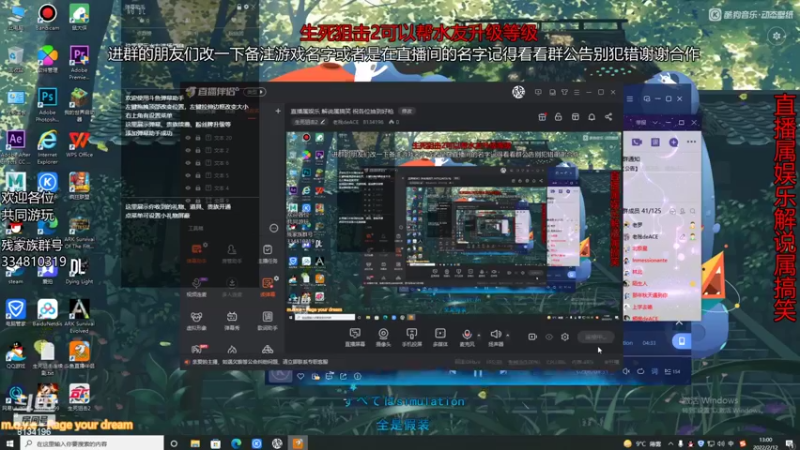Open the 房管助手 tool
Image resolution: width=800 pixels, height=450 pixels.
tap(232, 253)
